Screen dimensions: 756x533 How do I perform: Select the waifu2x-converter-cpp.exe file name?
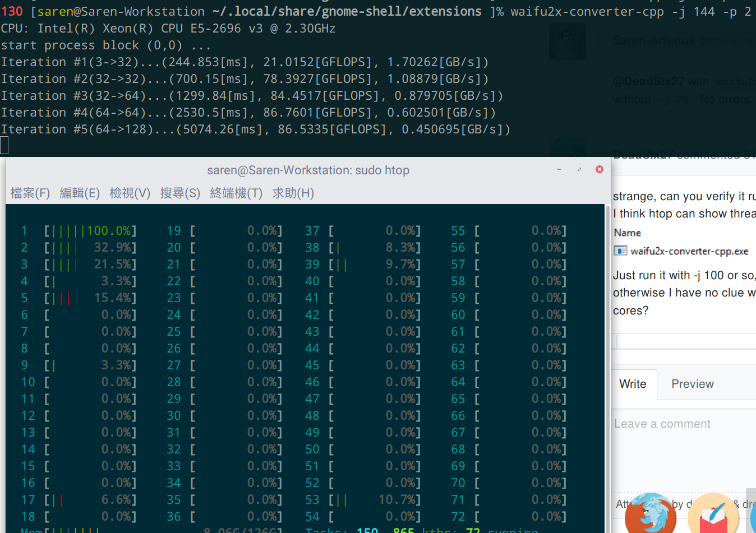pyautogui.click(x=689, y=251)
